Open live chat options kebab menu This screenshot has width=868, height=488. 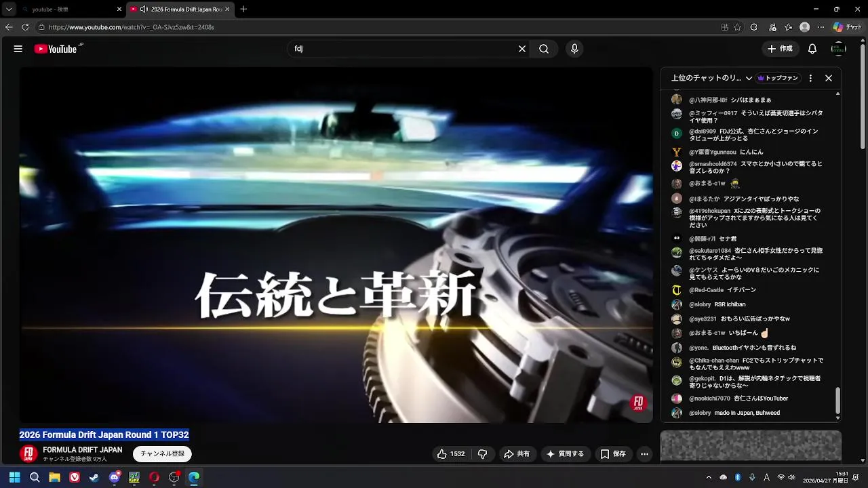810,78
